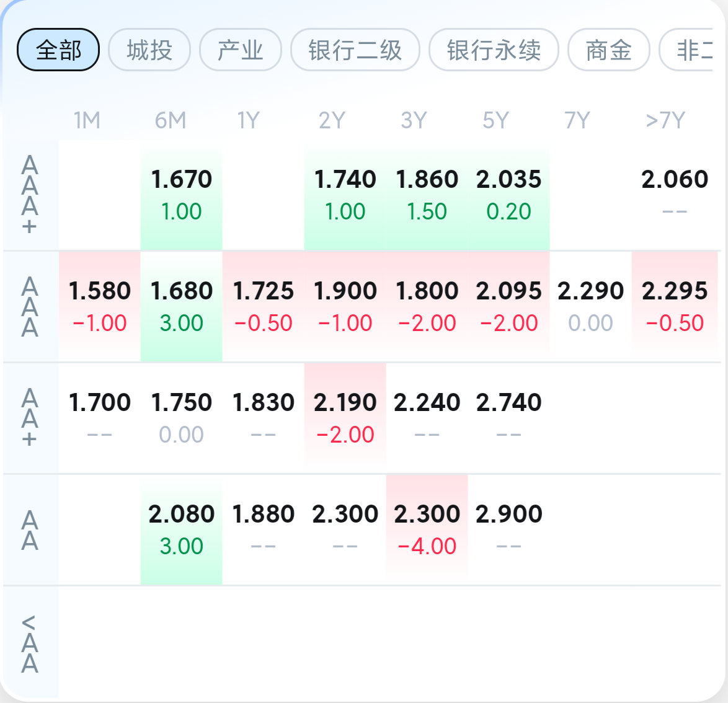Viewport: 728px width, 703px height.
Task: Select the 全部 filter tab
Action: point(58,50)
